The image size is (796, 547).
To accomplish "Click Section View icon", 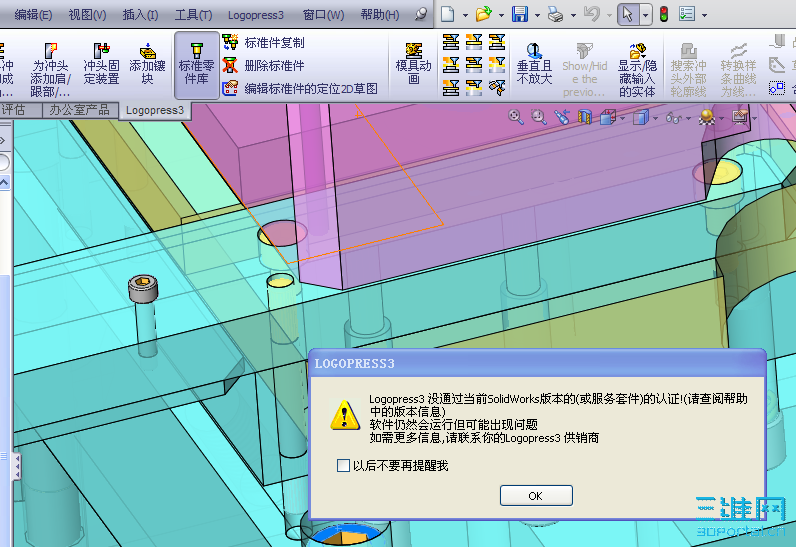I will point(585,118).
